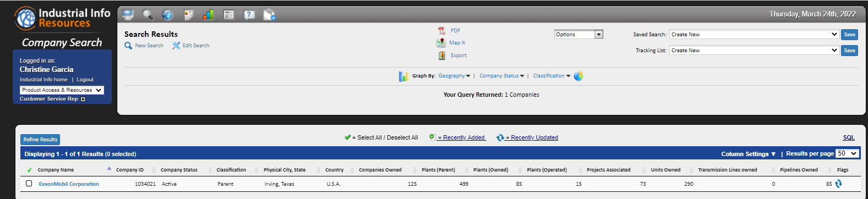
Task: Change the Results per page dropdown
Action: [x=847, y=153]
